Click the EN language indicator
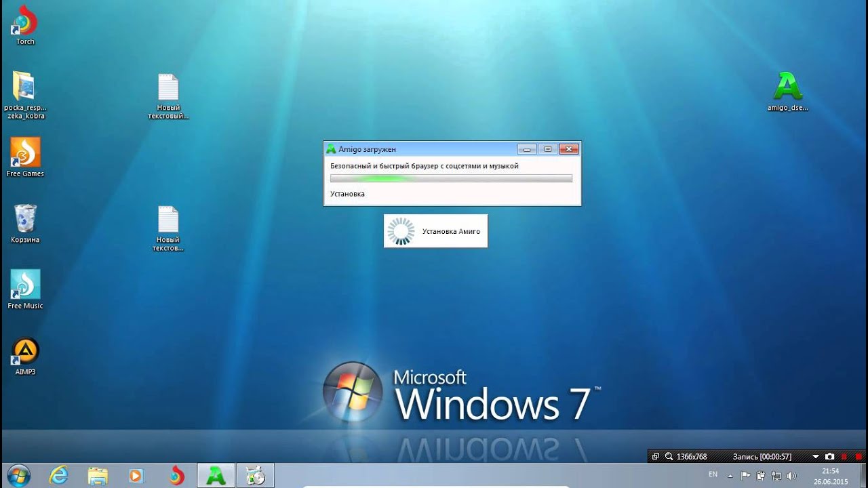This screenshot has width=868, height=488. 713,474
